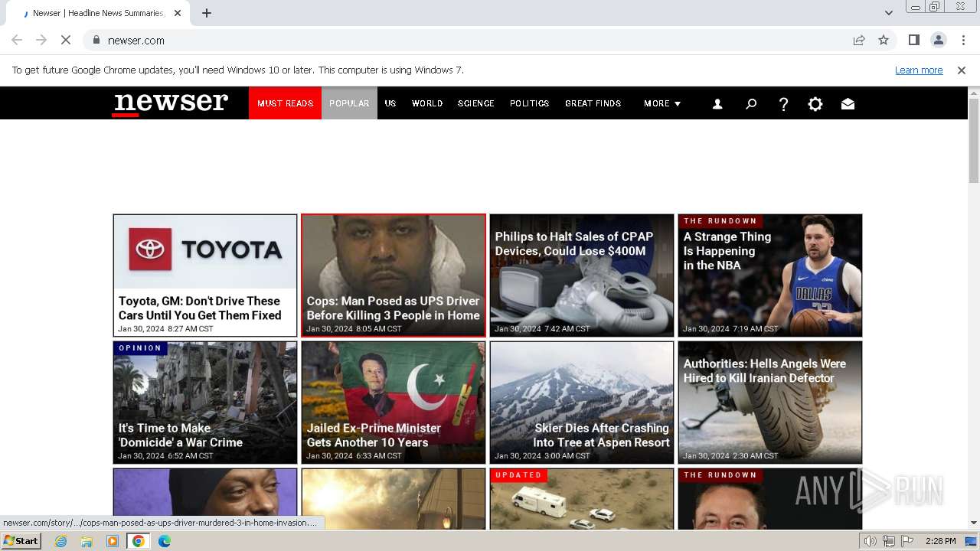
Task: Open the SCIENCE news section
Action: point(476,103)
